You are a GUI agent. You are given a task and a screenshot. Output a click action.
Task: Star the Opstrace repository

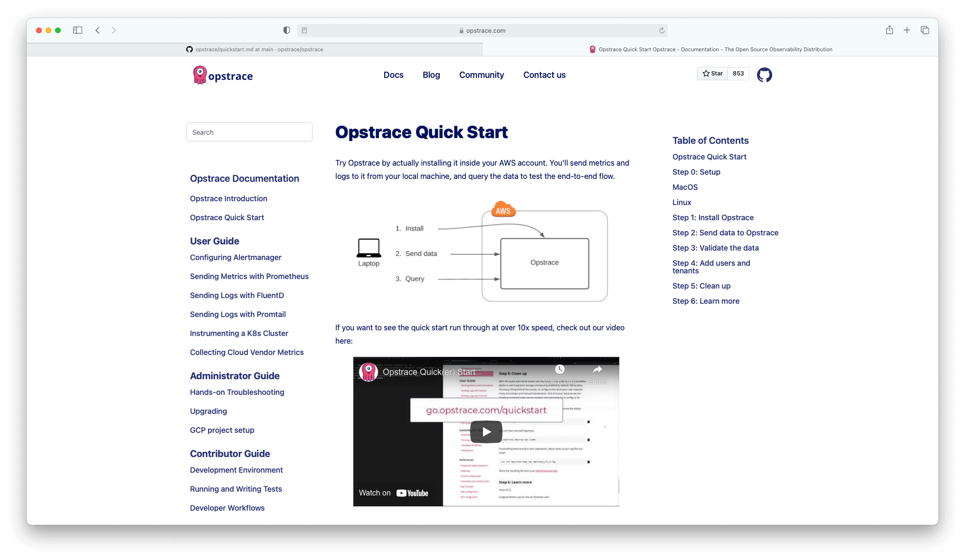coord(712,74)
